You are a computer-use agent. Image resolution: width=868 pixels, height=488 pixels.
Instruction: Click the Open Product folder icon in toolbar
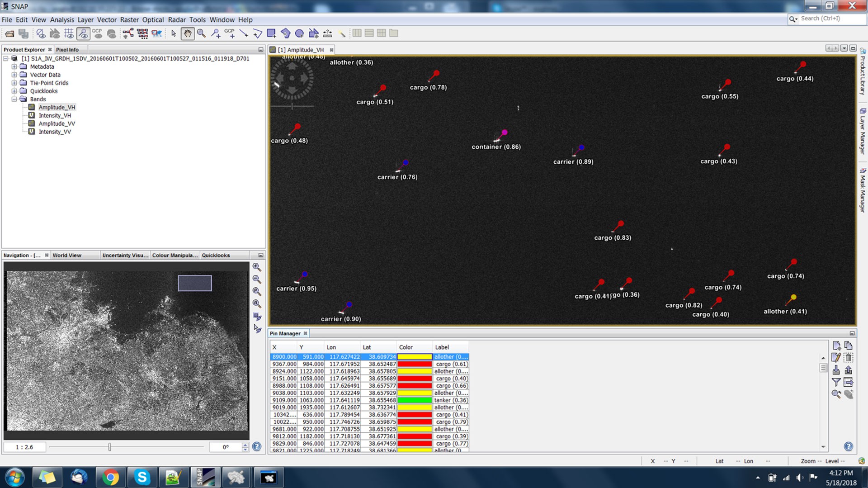(x=9, y=33)
